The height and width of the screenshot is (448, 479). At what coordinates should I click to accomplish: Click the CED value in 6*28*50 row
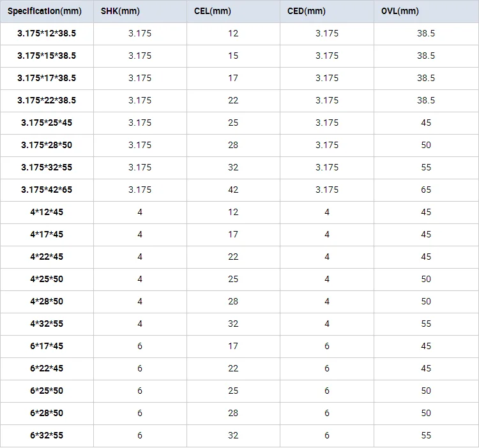pos(327,413)
